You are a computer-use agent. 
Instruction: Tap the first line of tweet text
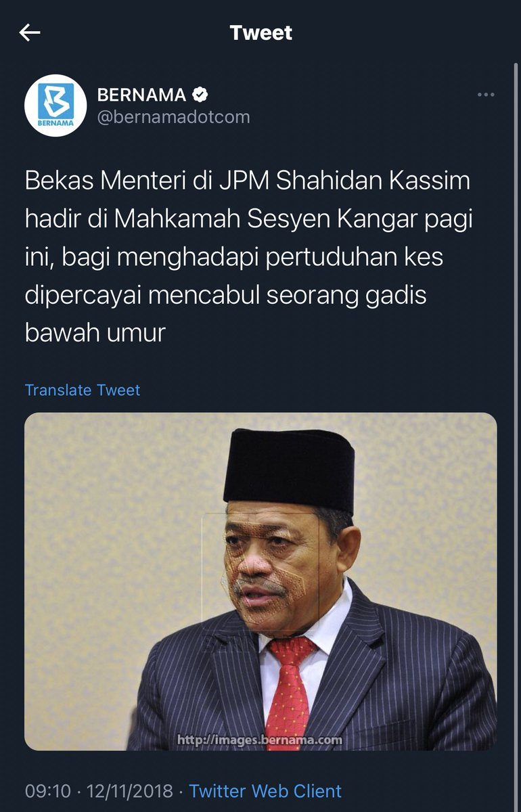pos(248,181)
